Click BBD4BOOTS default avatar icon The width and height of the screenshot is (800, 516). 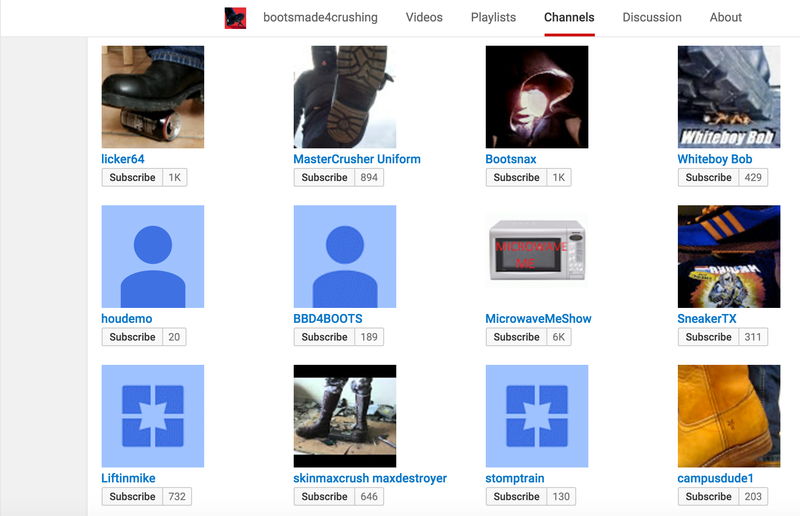click(x=345, y=257)
